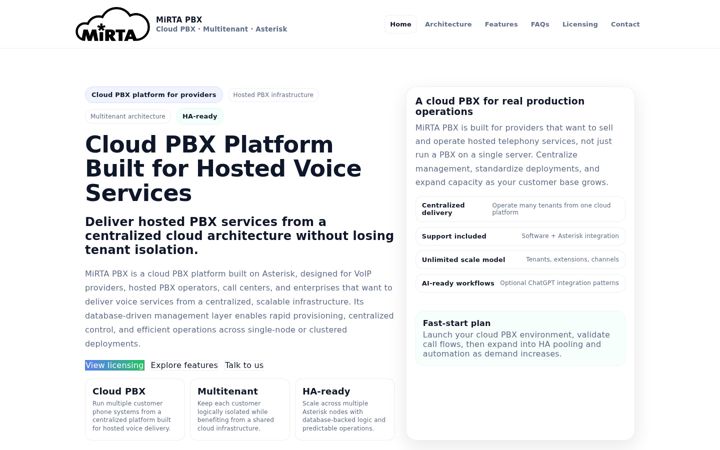
Task: Click 'Optional ChatGPT integration patterns' text
Action: pos(559,283)
